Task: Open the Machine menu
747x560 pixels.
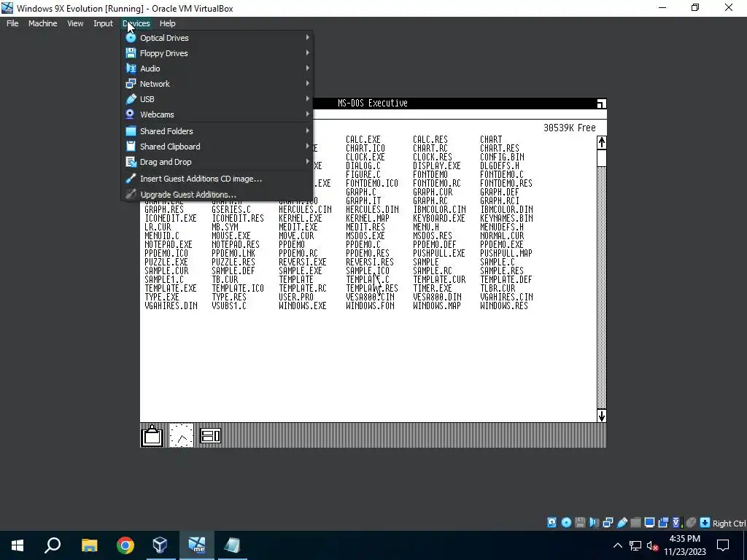Action: [x=42, y=23]
